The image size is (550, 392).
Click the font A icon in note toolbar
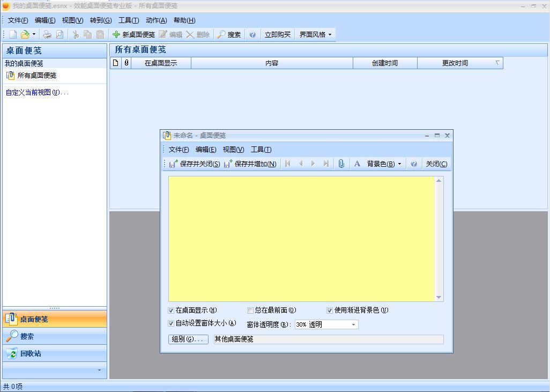(x=357, y=164)
